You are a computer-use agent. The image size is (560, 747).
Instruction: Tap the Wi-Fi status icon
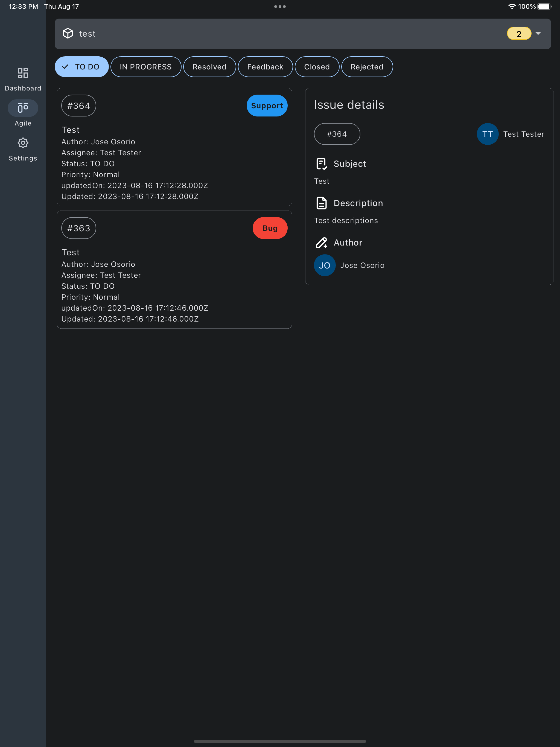512,6
